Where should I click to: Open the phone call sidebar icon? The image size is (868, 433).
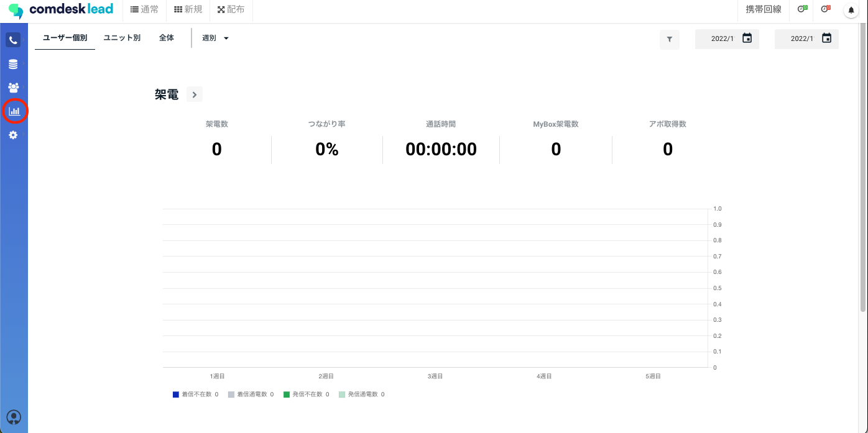13,40
